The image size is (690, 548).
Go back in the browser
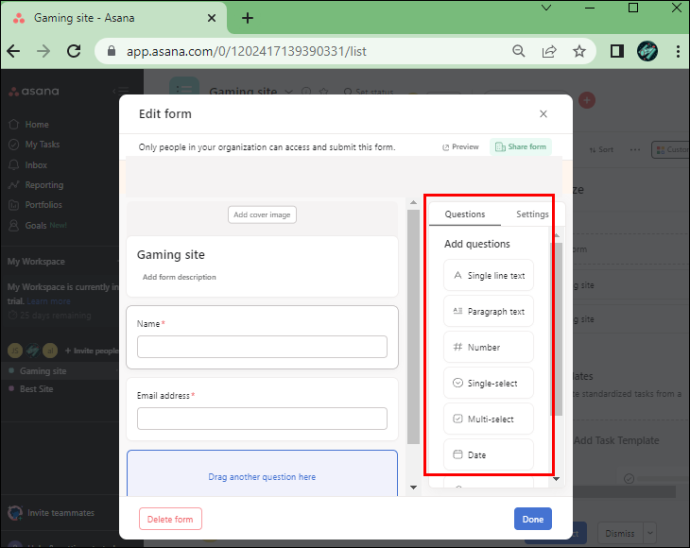click(x=14, y=51)
